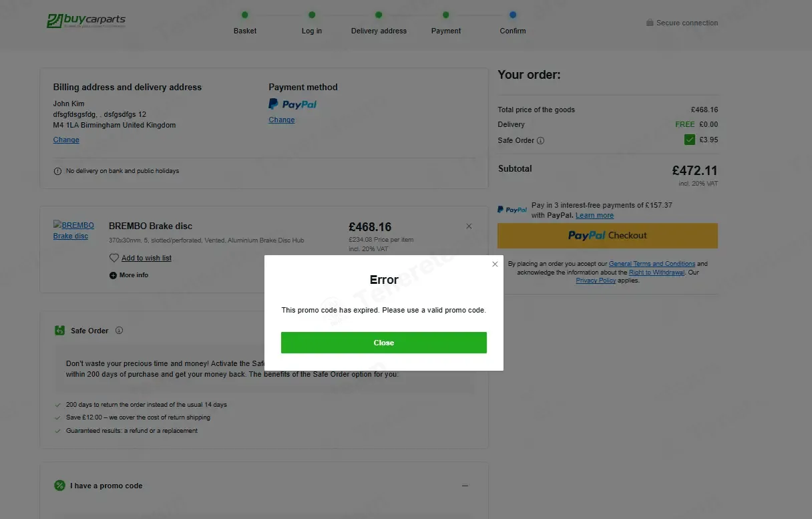Click the BREMBO Brake disc thumbnail
This screenshot has height=519, width=812.
pyautogui.click(x=73, y=230)
